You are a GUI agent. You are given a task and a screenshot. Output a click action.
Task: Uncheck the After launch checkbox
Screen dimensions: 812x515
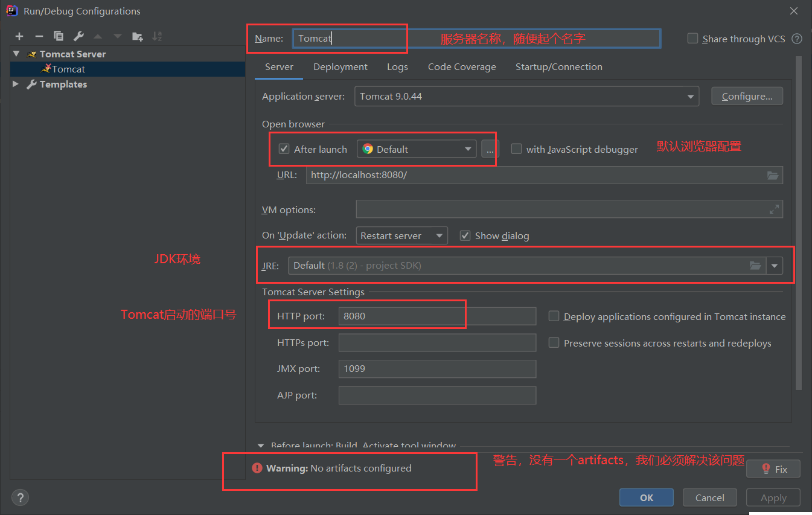[284, 149]
